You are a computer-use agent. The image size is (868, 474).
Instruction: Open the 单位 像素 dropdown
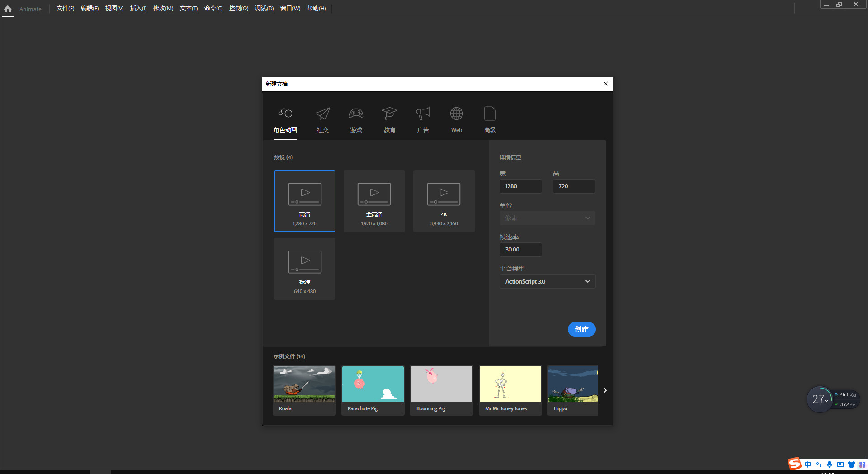coord(547,218)
